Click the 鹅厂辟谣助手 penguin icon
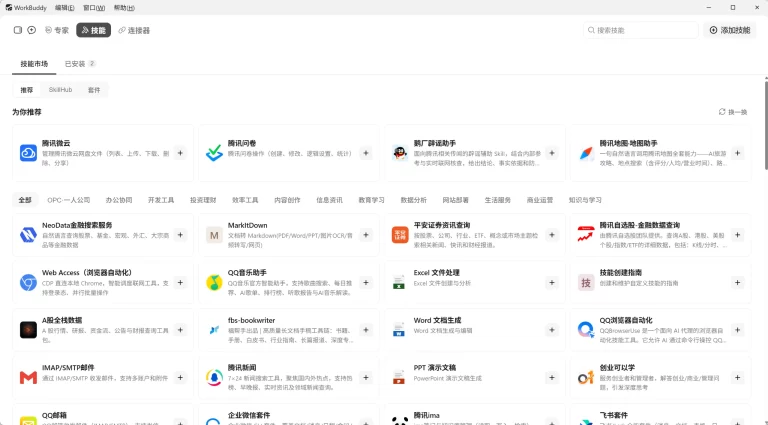The image size is (768, 425). (400, 153)
